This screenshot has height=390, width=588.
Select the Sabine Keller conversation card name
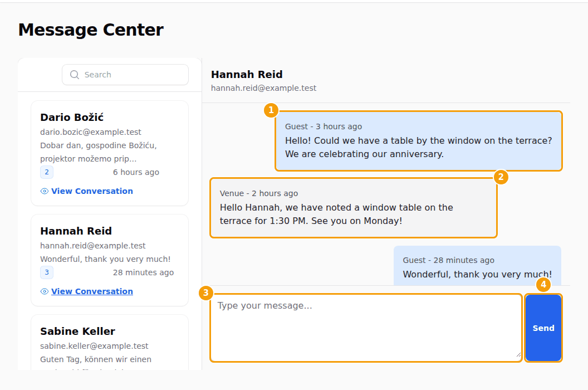pos(77,331)
